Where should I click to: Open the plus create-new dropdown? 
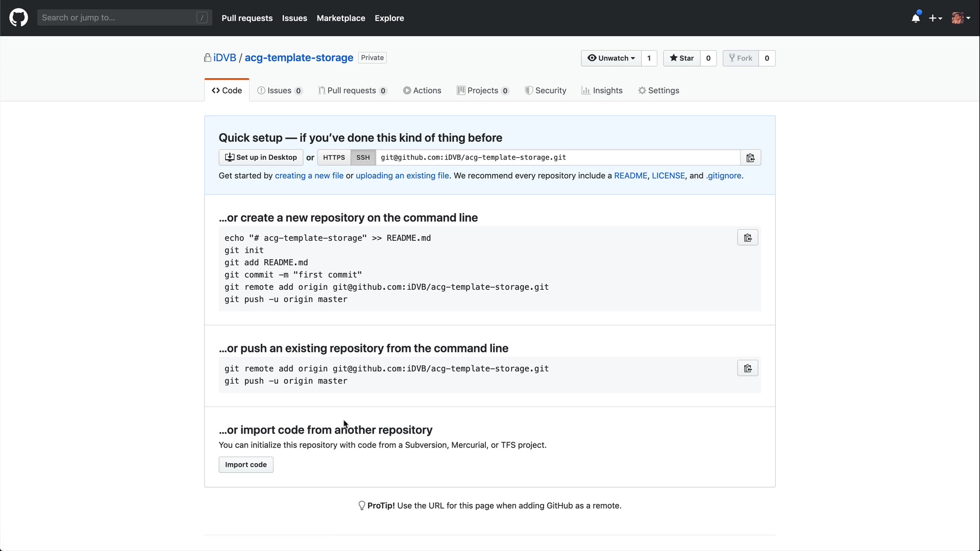point(935,18)
